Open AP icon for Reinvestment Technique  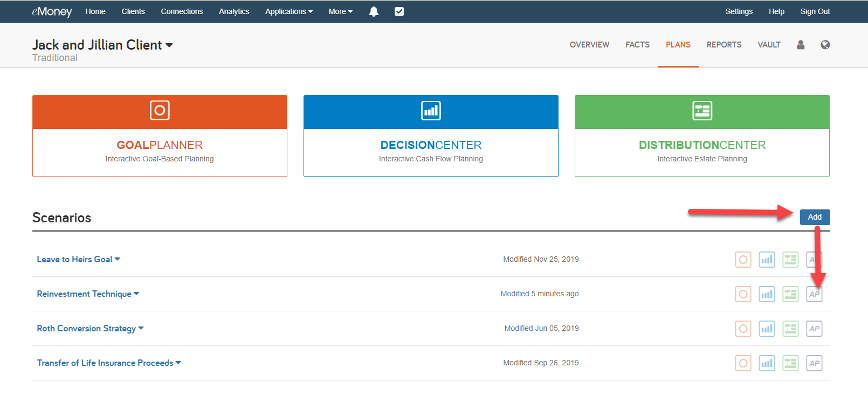pyautogui.click(x=814, y=294)
